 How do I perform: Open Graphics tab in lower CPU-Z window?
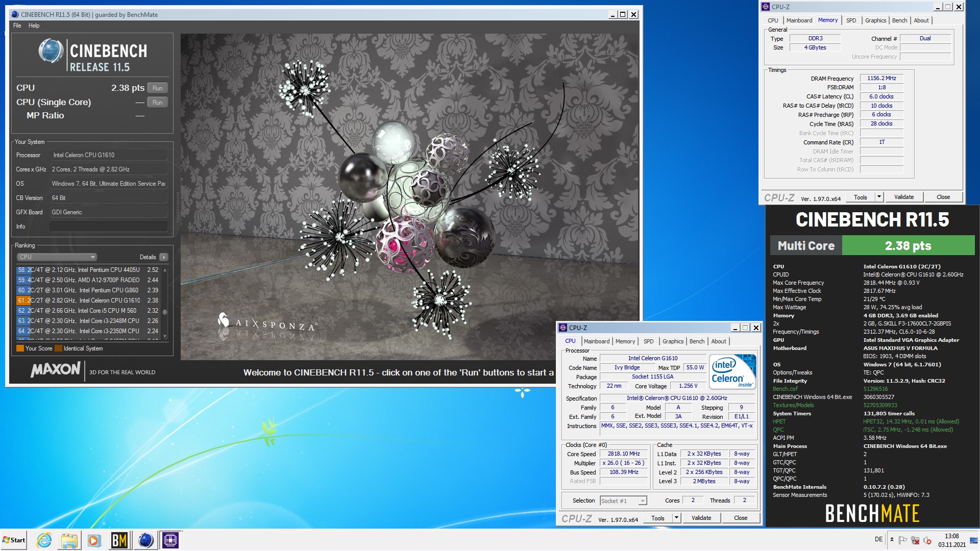point(673,341)
